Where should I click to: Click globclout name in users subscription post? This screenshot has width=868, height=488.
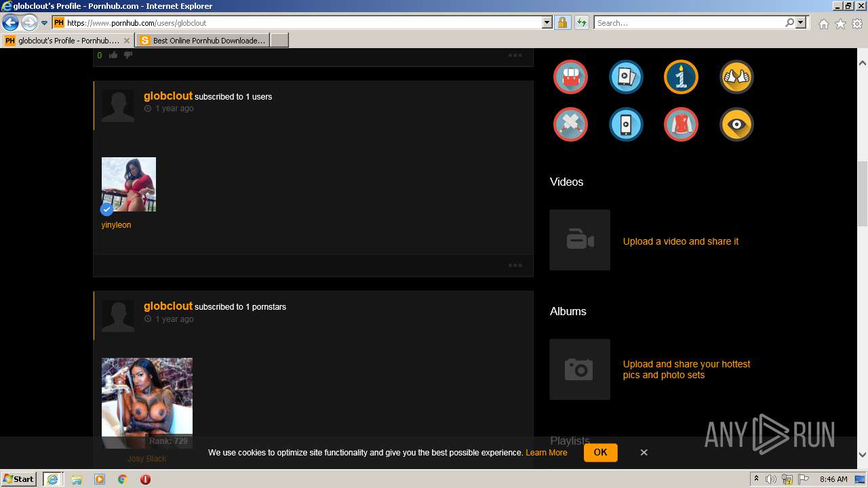pos(168,96)
